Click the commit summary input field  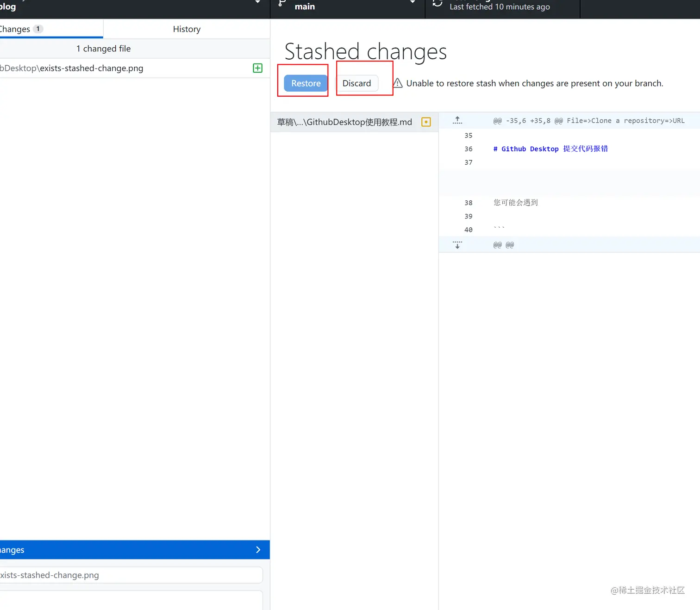131,575
